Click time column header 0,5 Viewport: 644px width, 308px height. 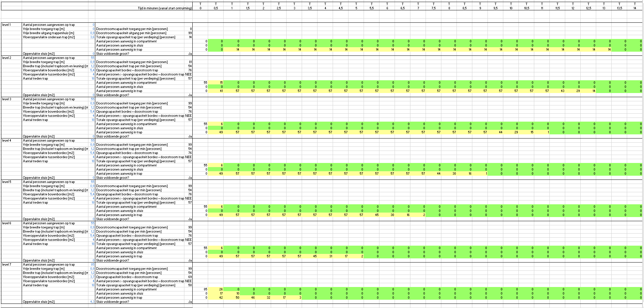tap(216, 8)
